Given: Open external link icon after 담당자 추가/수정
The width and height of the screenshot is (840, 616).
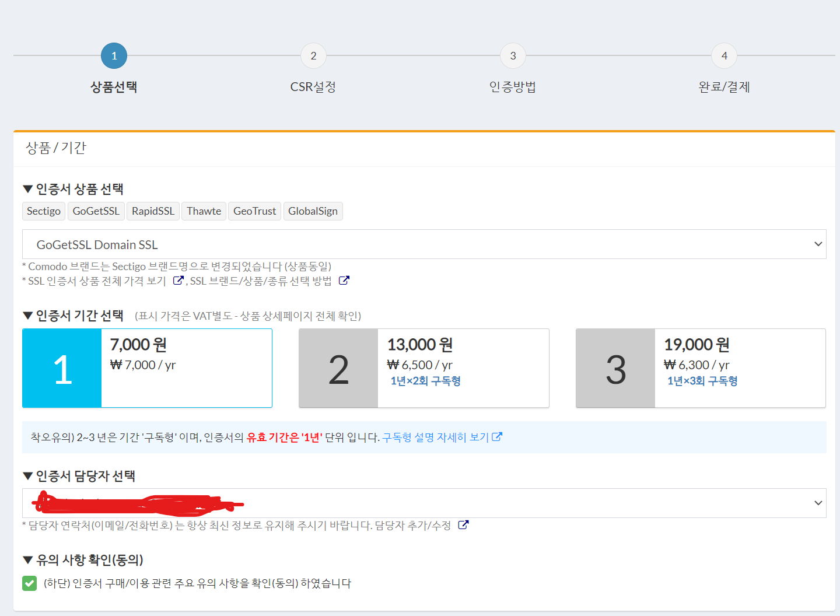Looking at the screenshot, I should click(x=463, y=525).
